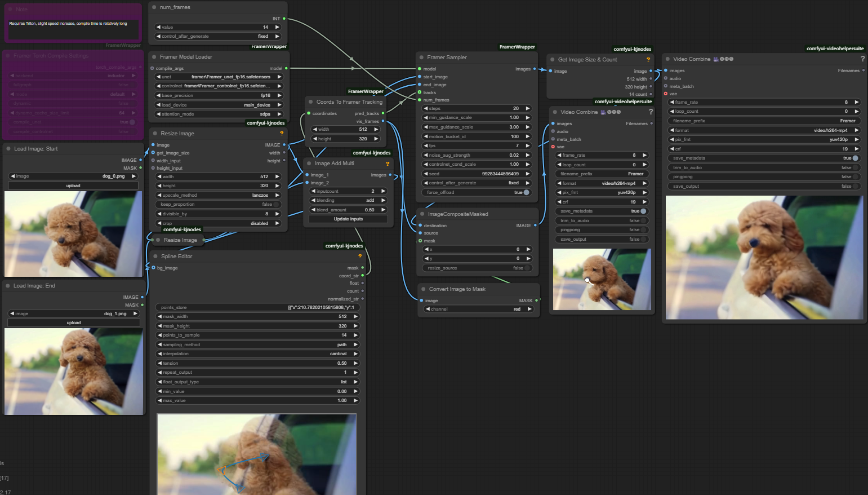The image size is (868, 495).
Task: Click right Video Combine preview video
Action: click(763, 258)
